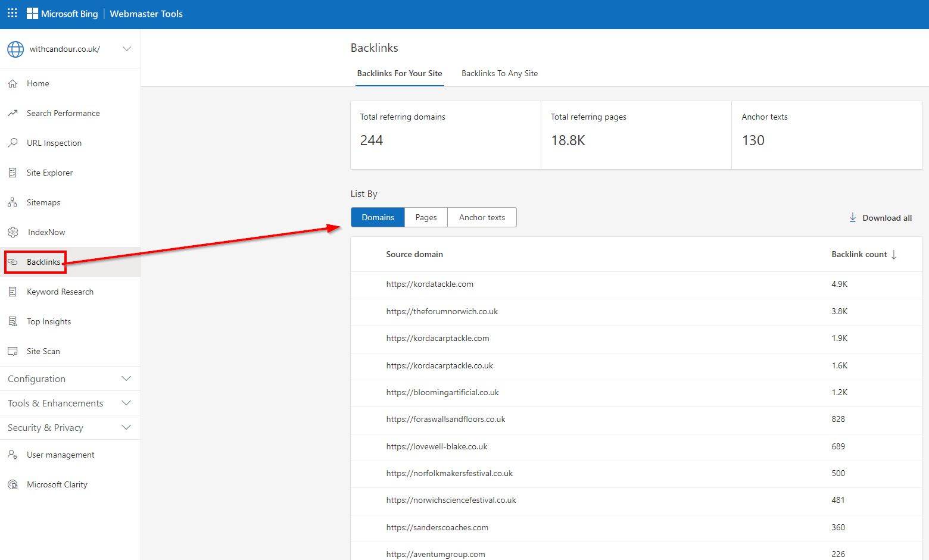929x560 pixels.
Task: Open Home in the sidebar
Action: pyautogui.click(x=70, y=83)
